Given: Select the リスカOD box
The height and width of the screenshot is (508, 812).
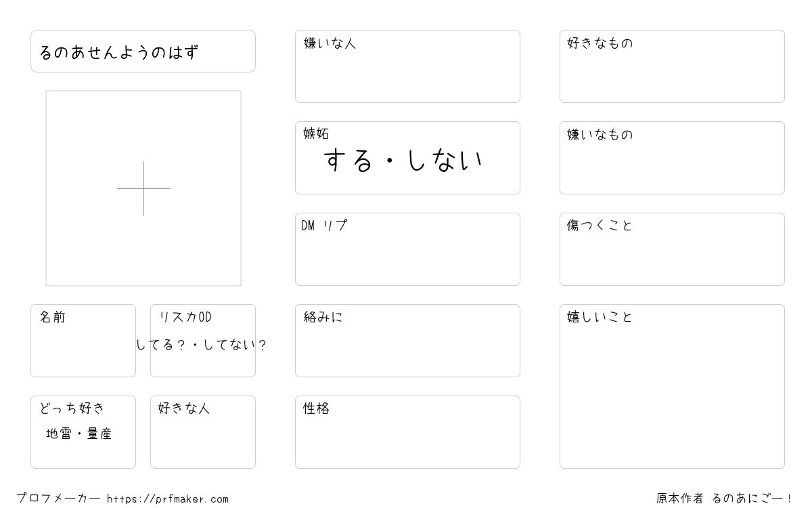Looking at the screenshot, I should click(x=203, y=341).
